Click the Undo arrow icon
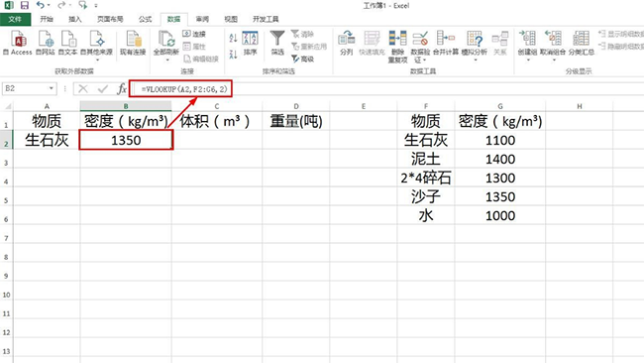Image resolution: width=644 pixels, height=363 pixels. tap(41, 5)
